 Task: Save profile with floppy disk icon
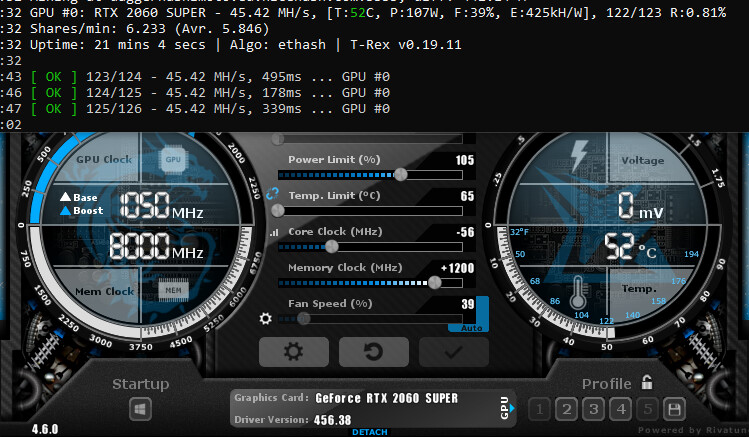pyautogui.click(x=674, y=409)
